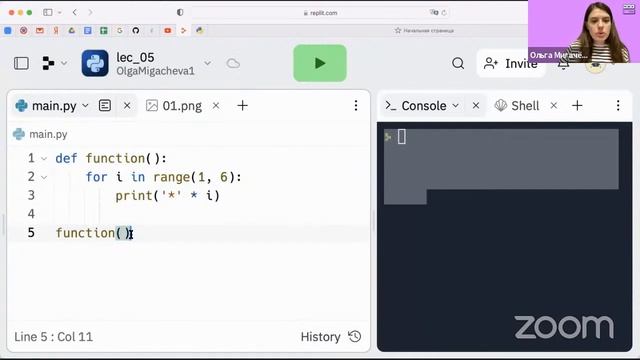The height and width of the screenshot is (360, 640).
Task: Add a new pane tab next to Shell
Action: 577,106
